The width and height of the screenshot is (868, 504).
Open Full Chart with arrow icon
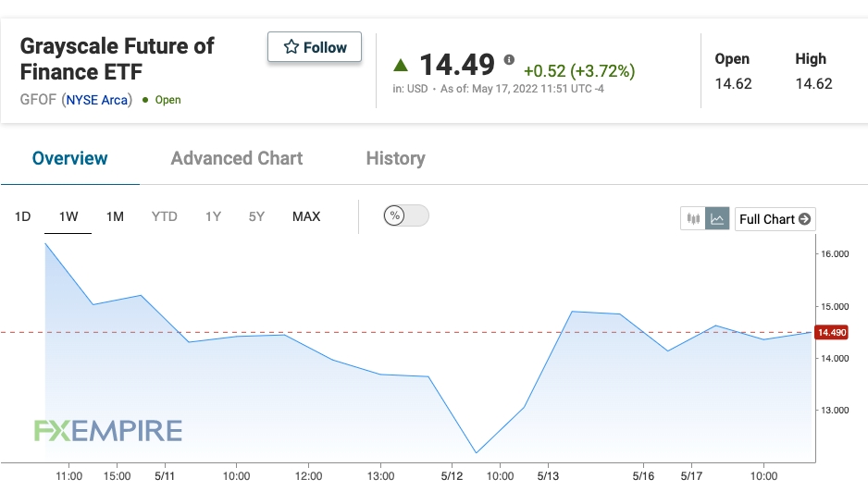point(775,219)
